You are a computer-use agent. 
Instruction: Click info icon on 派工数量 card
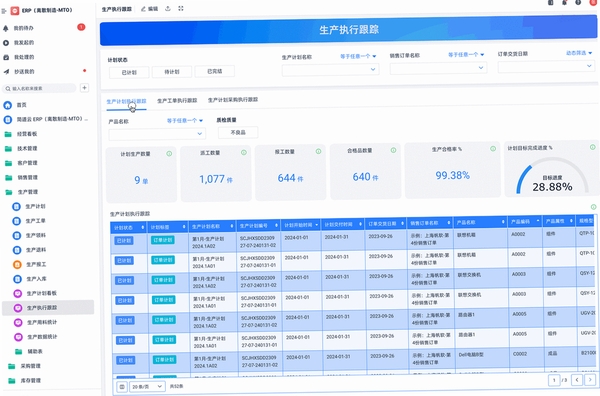coord(243,152)
